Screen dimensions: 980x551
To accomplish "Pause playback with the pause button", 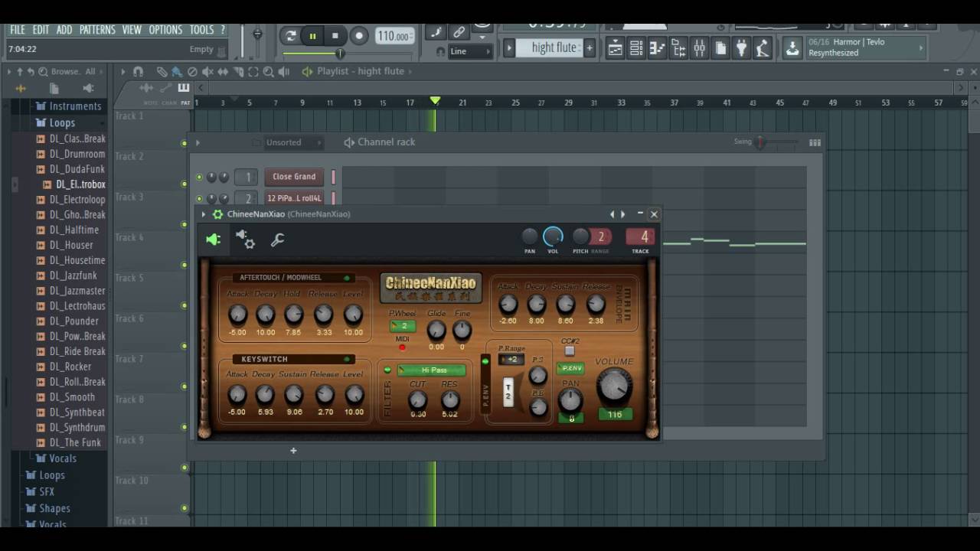I will coord(312,35).
